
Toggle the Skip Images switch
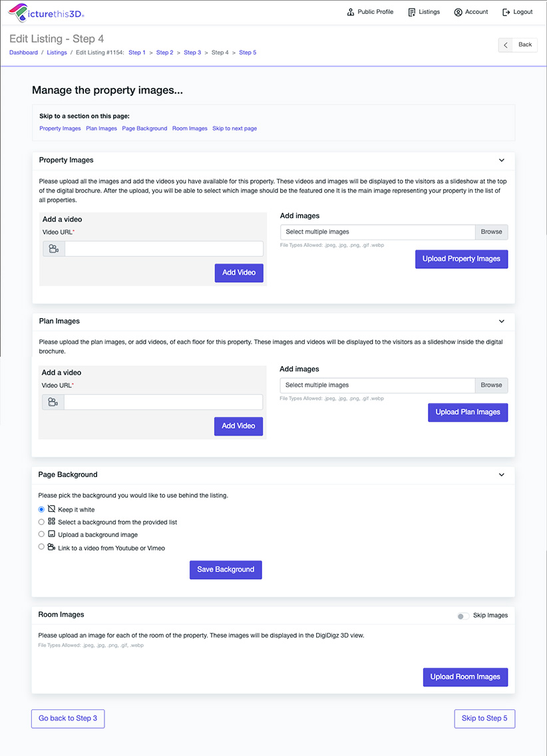(x=462, y=616)
